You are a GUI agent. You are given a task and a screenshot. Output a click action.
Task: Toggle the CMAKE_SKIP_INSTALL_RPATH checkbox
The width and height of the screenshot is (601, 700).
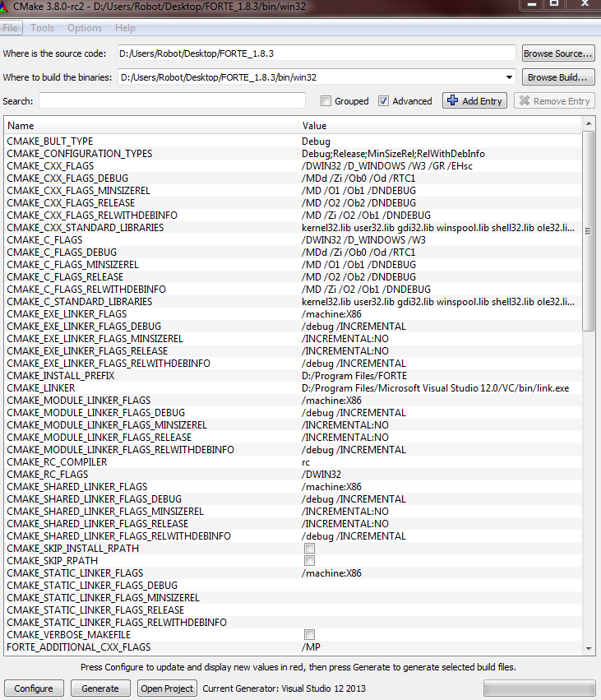click(309, 548)
